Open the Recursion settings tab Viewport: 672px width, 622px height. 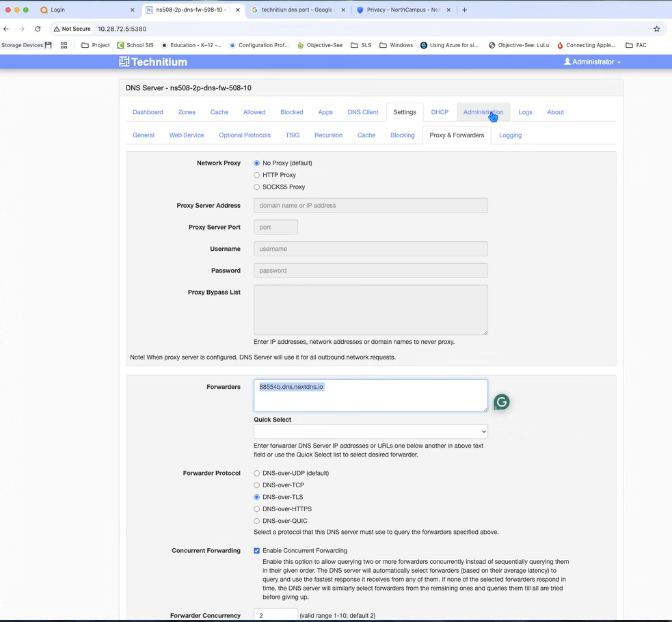pyautogui.click(x=328, y=135)
